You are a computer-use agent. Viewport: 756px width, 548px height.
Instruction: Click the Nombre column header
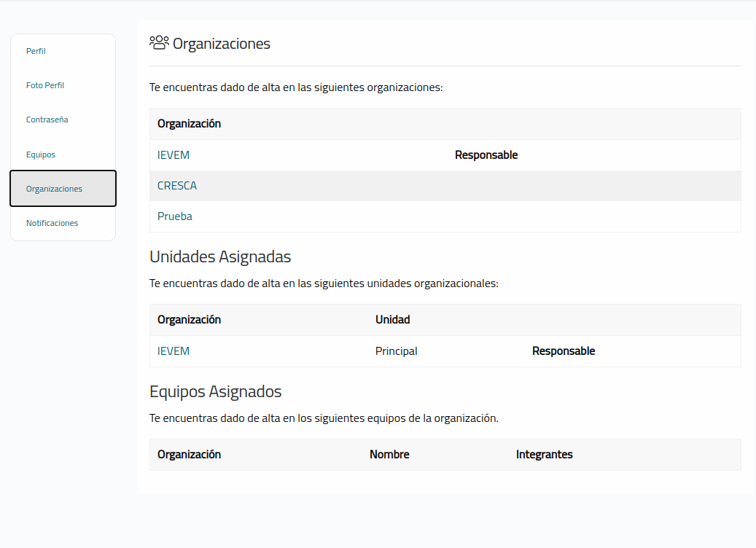click(389, 455)
